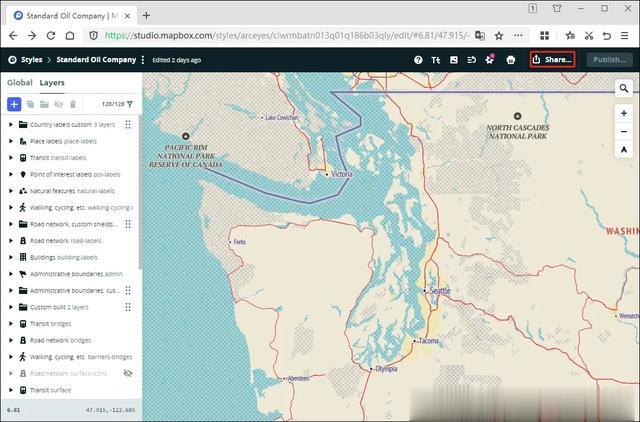Image resolution: width=640 pixels, height=422 pixels.
Task: Click the add new layer plus button
Action: pos(14,104)
